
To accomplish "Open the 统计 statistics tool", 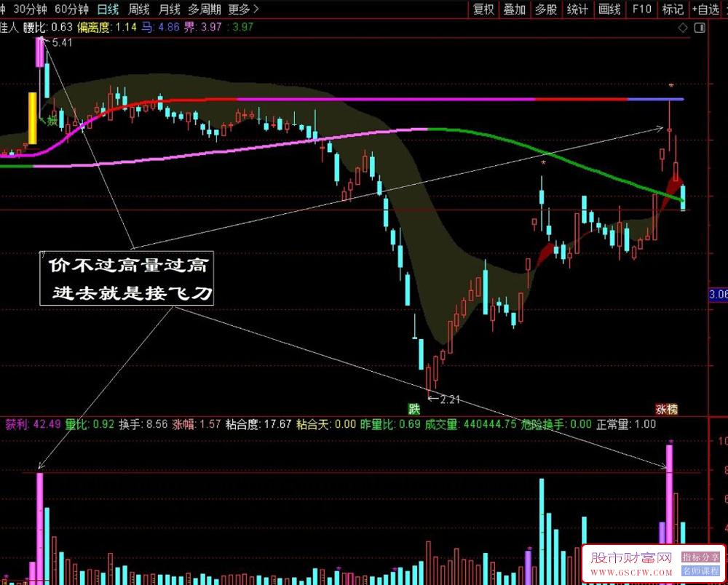I will [x=577, y=9].
